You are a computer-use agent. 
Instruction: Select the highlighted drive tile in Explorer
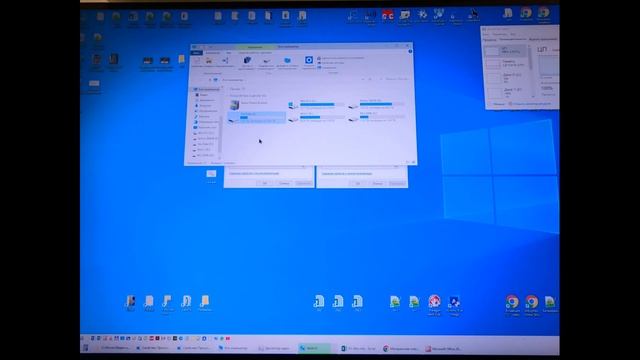click(x=256, y=118)
